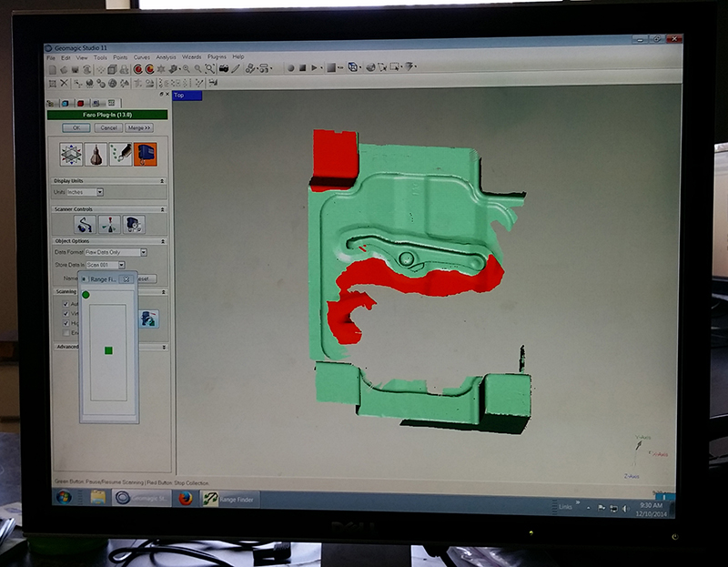Open the Plug-ins menu
Screen dimensions: 728x567
(217, 56)
